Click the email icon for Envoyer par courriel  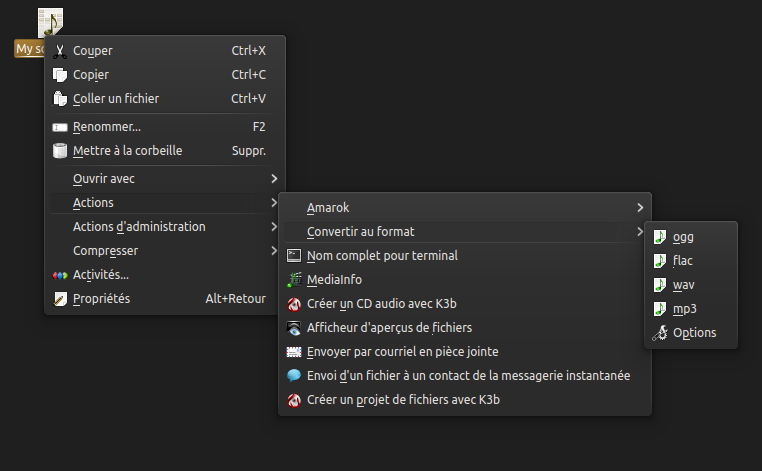(x=294, y=351)
